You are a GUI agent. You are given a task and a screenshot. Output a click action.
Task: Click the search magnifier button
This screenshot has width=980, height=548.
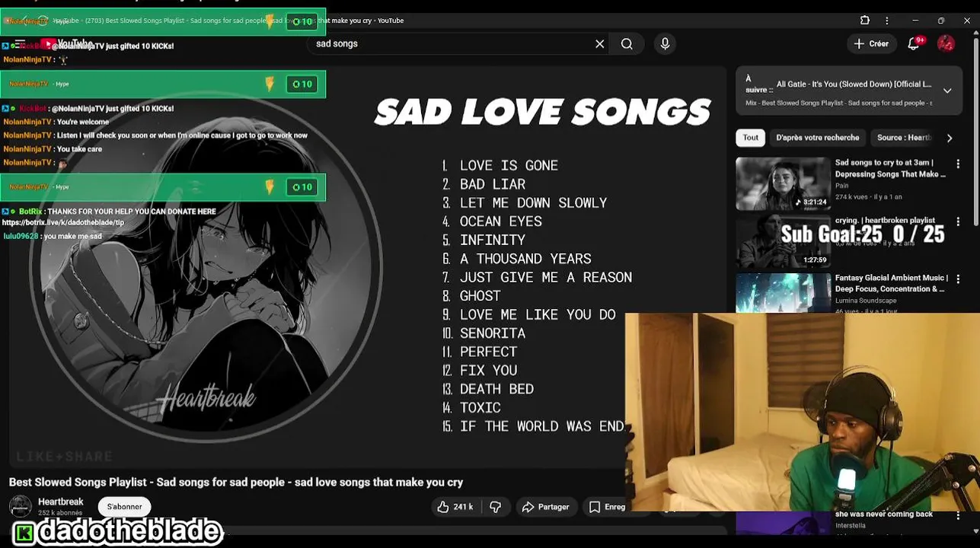pyautogui.click(x=627, y=44)
